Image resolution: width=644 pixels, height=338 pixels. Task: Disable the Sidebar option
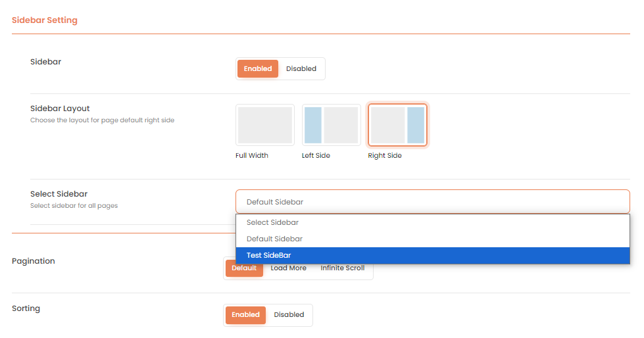point(301,69)
